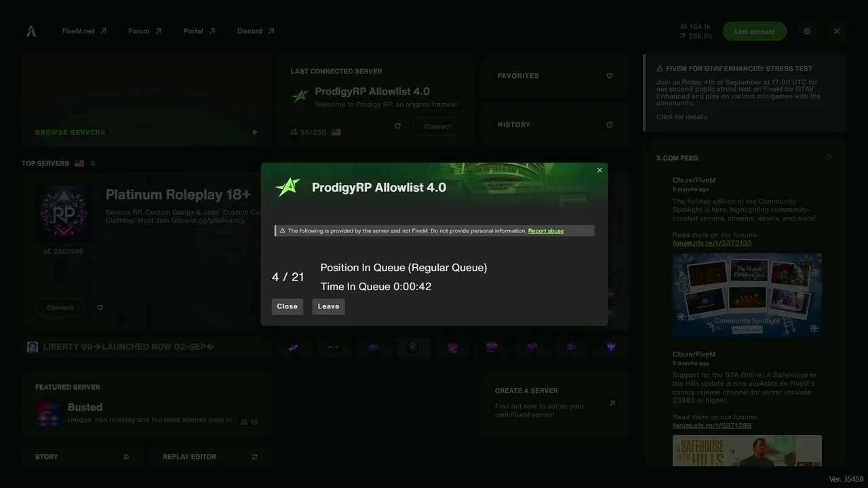Click the player count 164.1k stat
Viewport: 868px width, 488px height.
[x=696, y=27]
